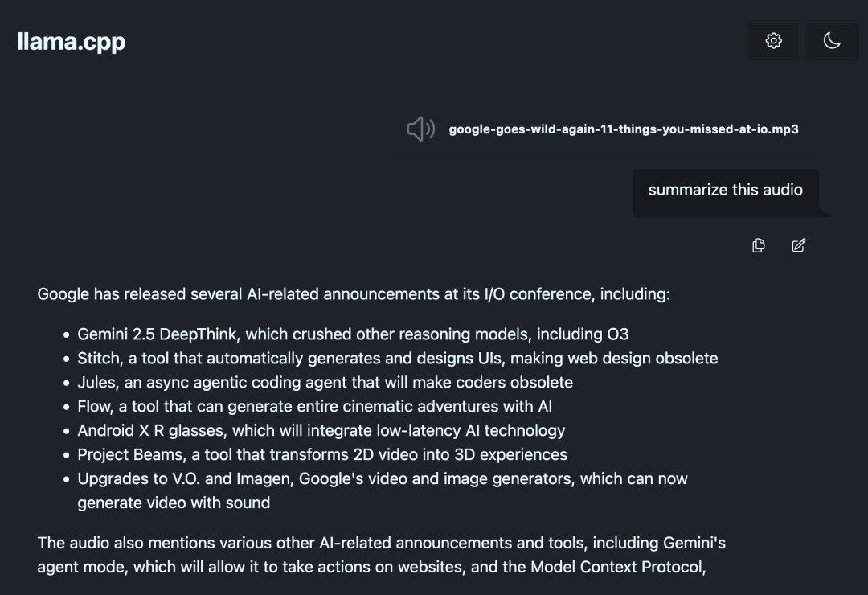This screenshot has width=868, height=595.
Task: Click the "generate video with sound" text line
Action: point(174,503)
